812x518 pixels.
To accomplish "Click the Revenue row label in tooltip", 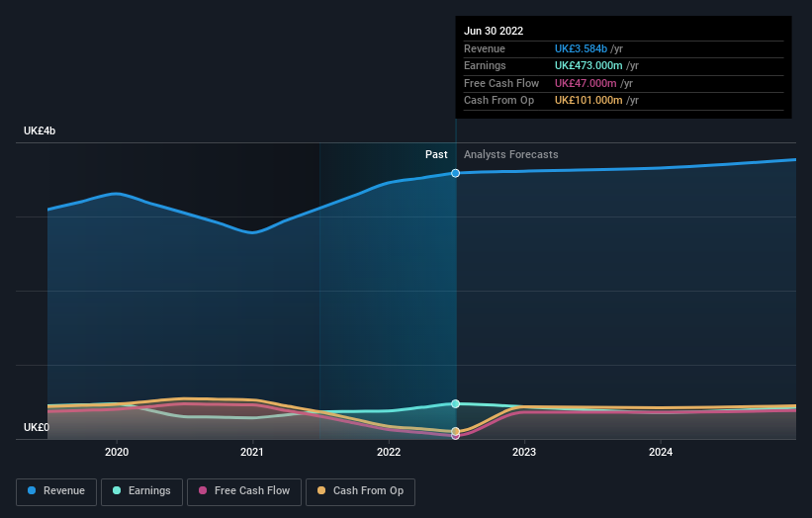I will tap(485, 48).
